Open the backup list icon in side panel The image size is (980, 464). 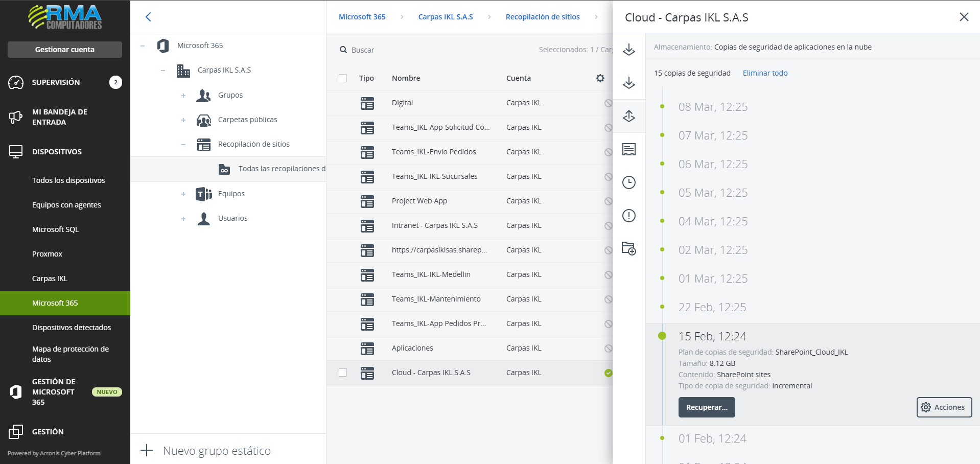point(628,149)
